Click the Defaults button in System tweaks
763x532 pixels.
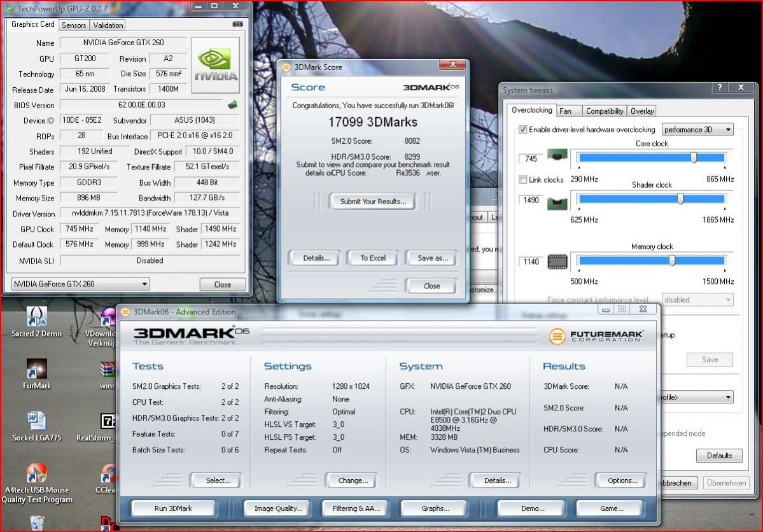(x=719, y=456)
